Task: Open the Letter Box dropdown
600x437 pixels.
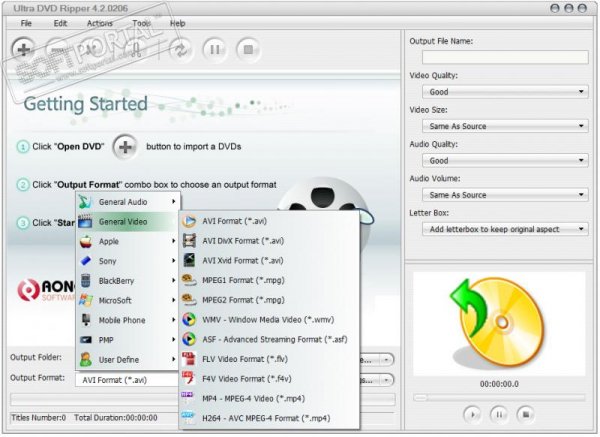Action: coord(505,229)
